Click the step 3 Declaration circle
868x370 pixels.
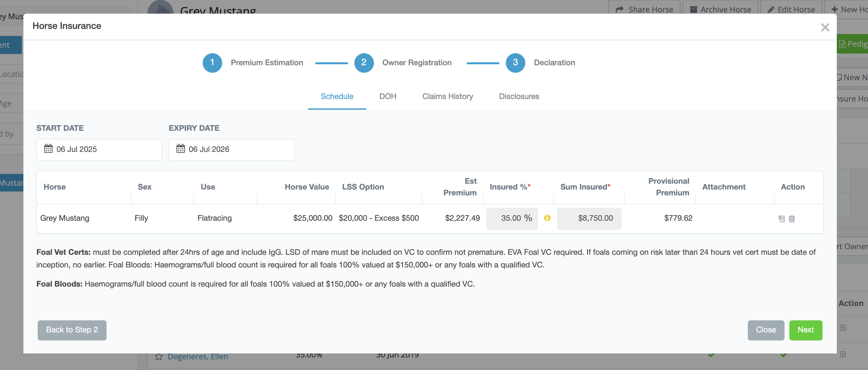(515, 63)
